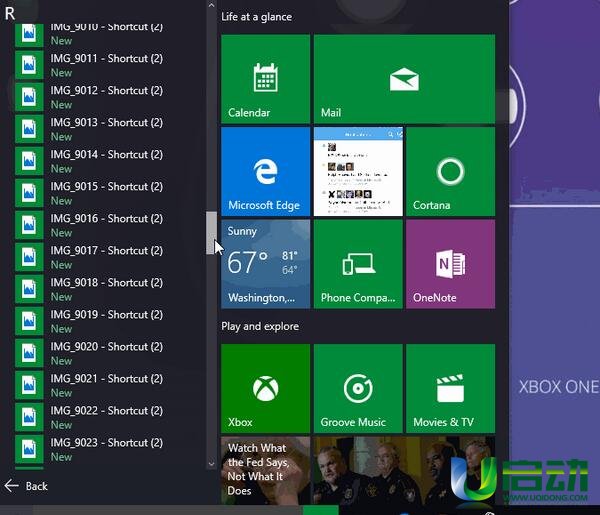
Task: Open IMG_9013 - Shortcut (2) entry
Action: pos(109,129)
